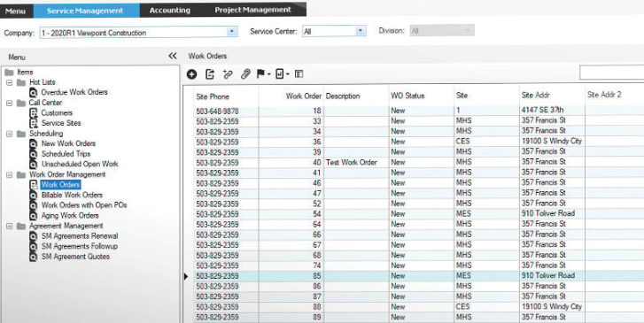
Task: Click the Scheduled Trips query icon
Action: [34, 154]
